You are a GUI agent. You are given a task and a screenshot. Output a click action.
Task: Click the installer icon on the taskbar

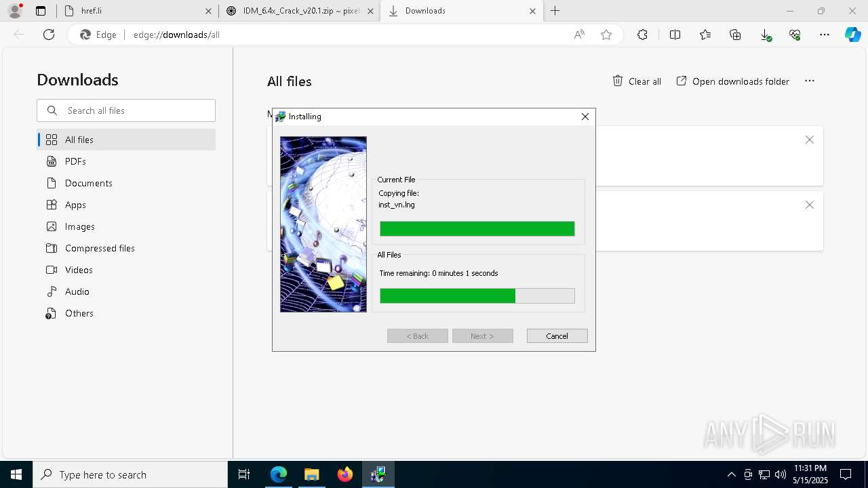(x=378, y=474)
